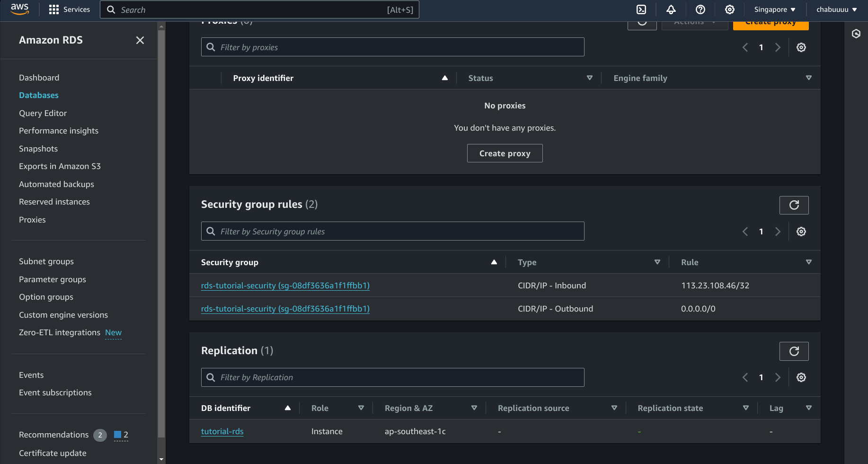
Task: Open Parameter groups in sidebar
Action: 53,279
